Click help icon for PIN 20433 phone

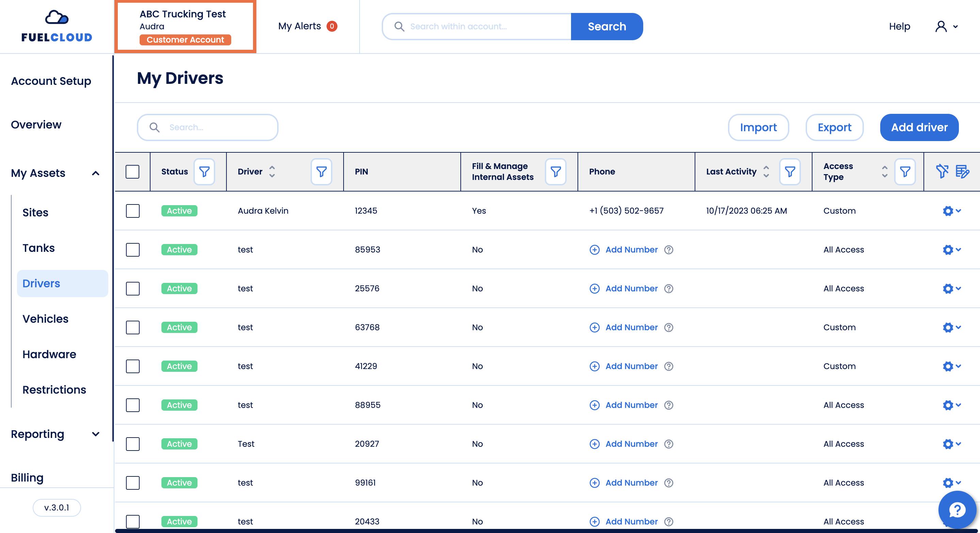[x=669, y=521]
